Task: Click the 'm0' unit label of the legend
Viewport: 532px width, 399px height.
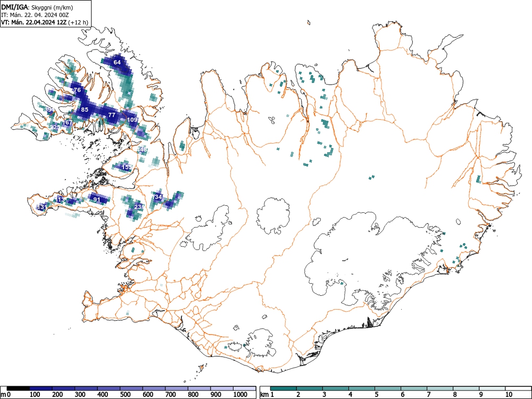Action: [6, 394]
